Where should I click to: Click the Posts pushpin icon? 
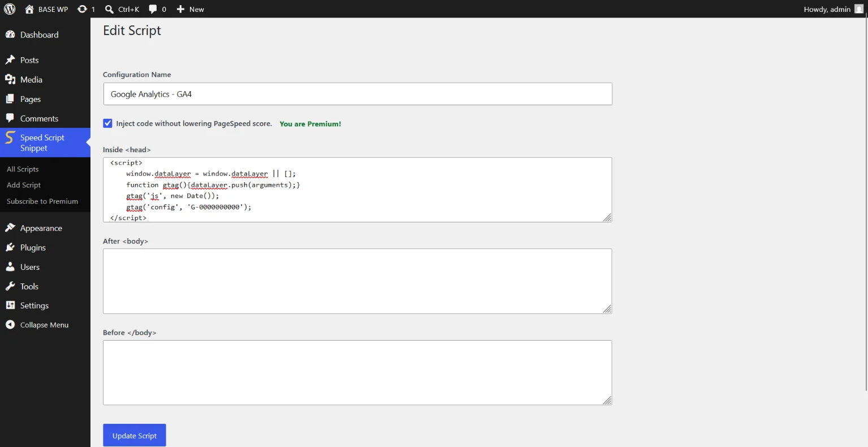pos(10,60)
